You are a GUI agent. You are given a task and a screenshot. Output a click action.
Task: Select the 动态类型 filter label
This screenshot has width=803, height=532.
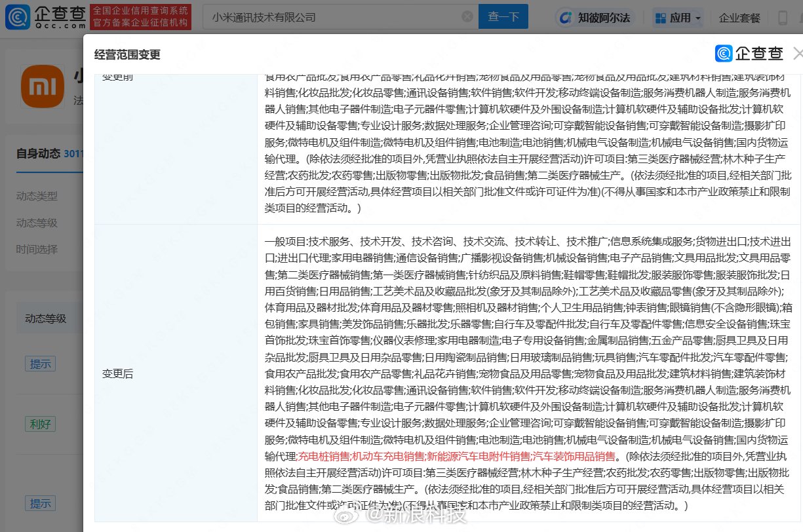tap(37, 196)
